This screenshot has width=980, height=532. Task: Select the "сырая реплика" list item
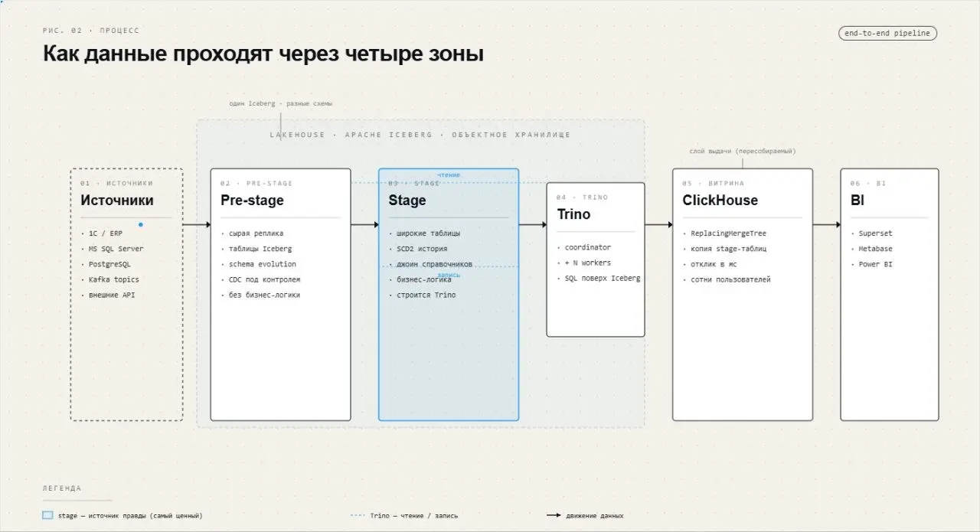coord(256,233)
